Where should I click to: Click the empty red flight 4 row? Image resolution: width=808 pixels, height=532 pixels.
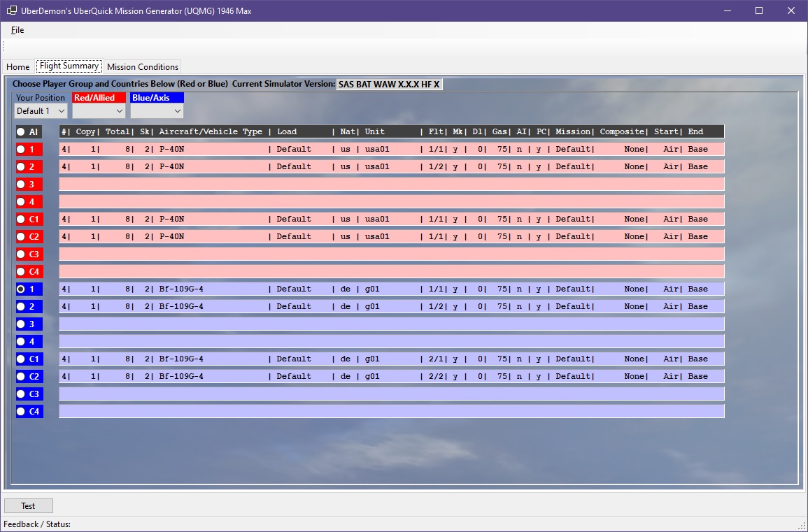coord(392,202)
